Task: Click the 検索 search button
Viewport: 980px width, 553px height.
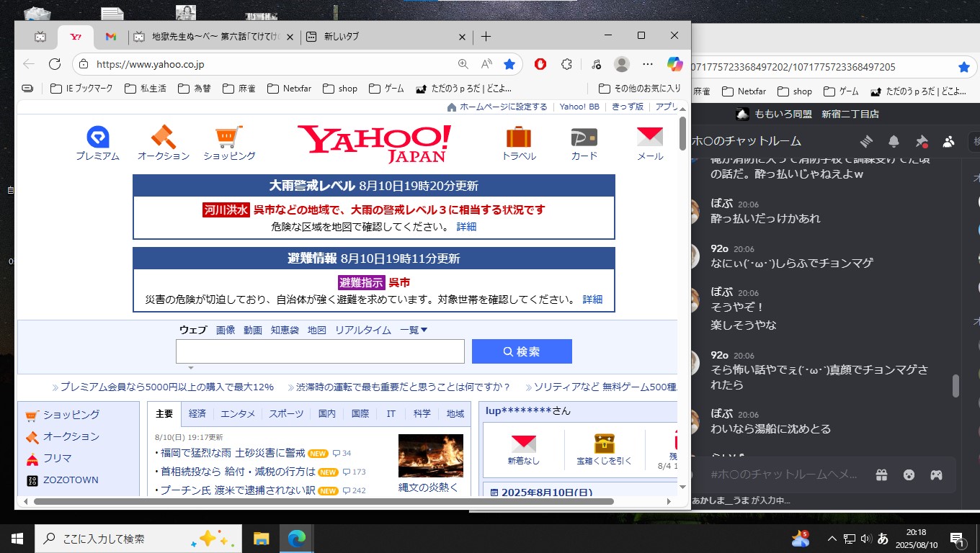Action: (522, 351)
